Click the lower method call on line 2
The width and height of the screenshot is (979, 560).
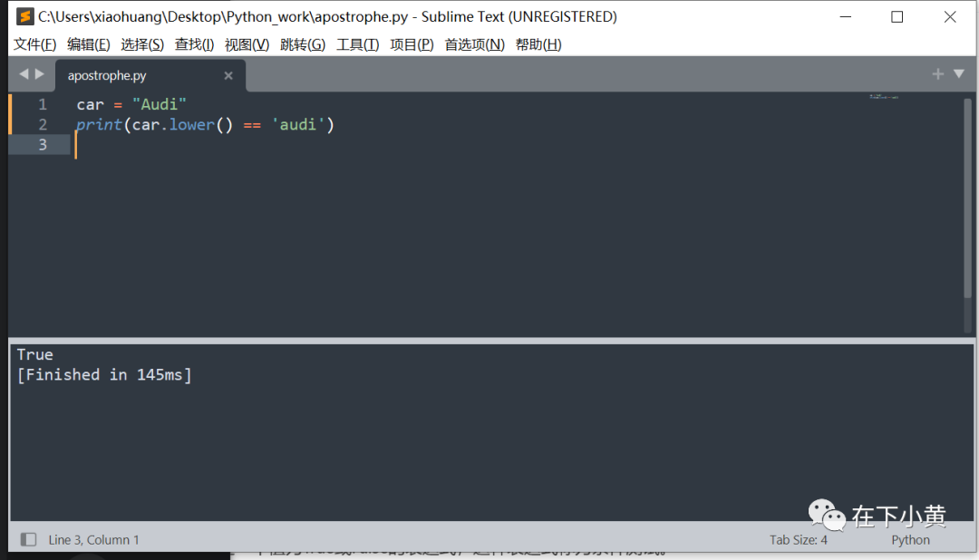pyautogui.click(x=191, y=124)
